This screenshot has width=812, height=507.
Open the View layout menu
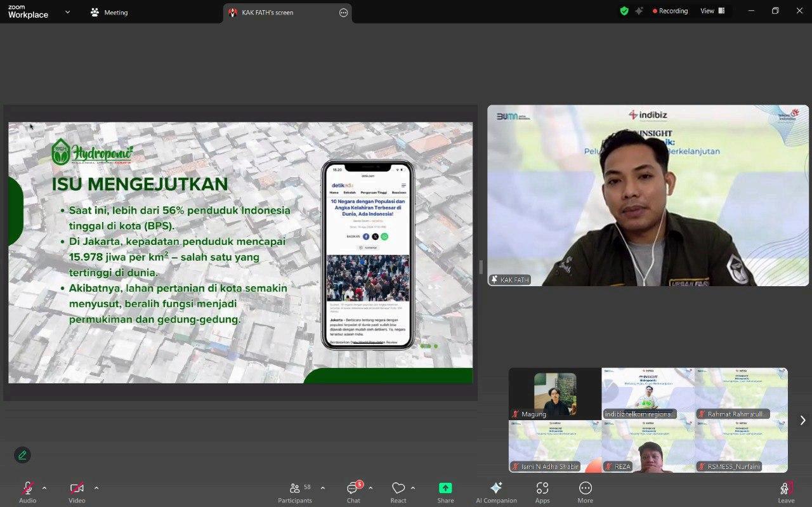tap(712, 11)
